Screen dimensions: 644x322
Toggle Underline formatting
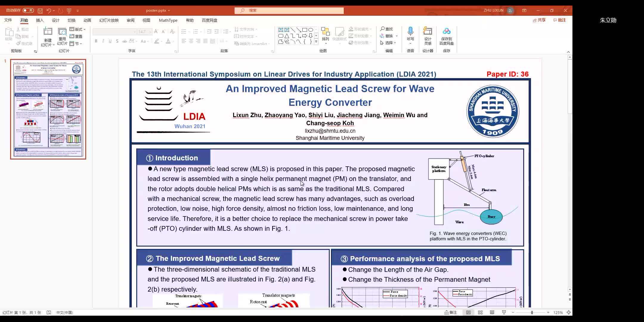[110, 41]
